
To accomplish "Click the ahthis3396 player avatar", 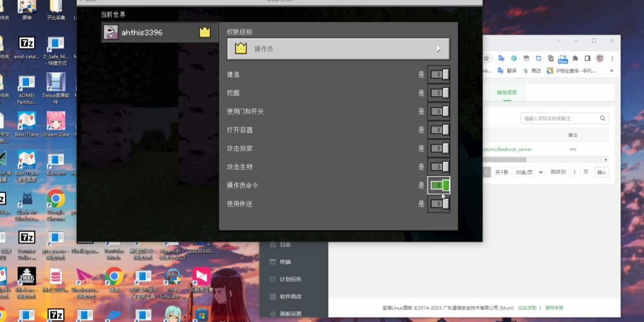I will [x=111, y=32].
